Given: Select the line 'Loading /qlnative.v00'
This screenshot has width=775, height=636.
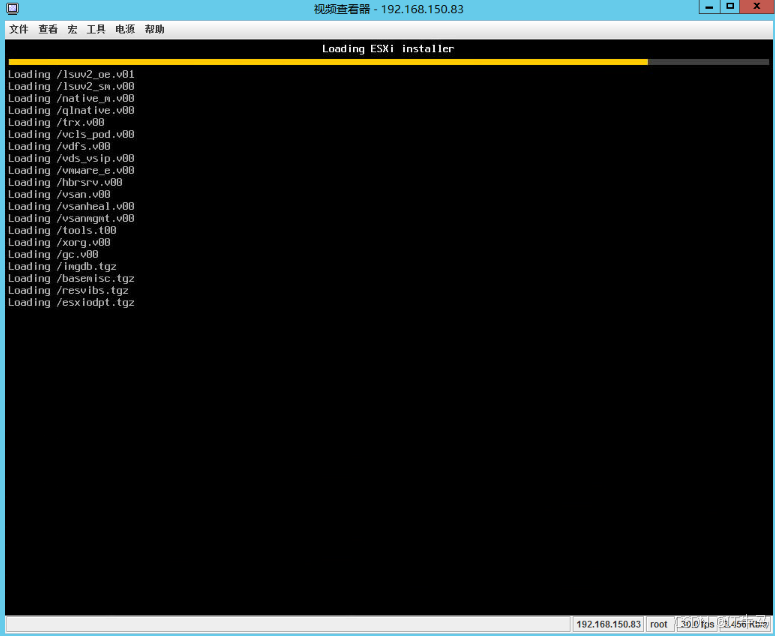Looking at the screenshot, I should (x=71, y=110).
